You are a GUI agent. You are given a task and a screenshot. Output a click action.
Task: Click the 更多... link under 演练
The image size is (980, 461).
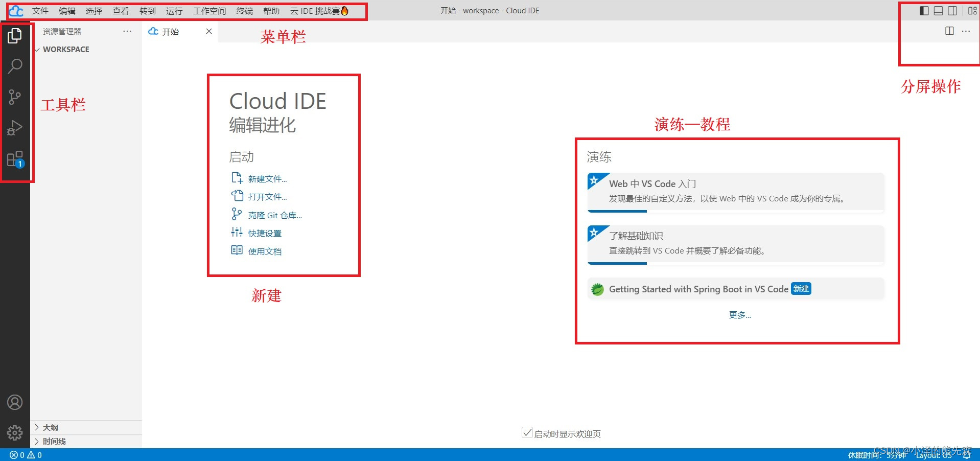click(x=740, y=315)
